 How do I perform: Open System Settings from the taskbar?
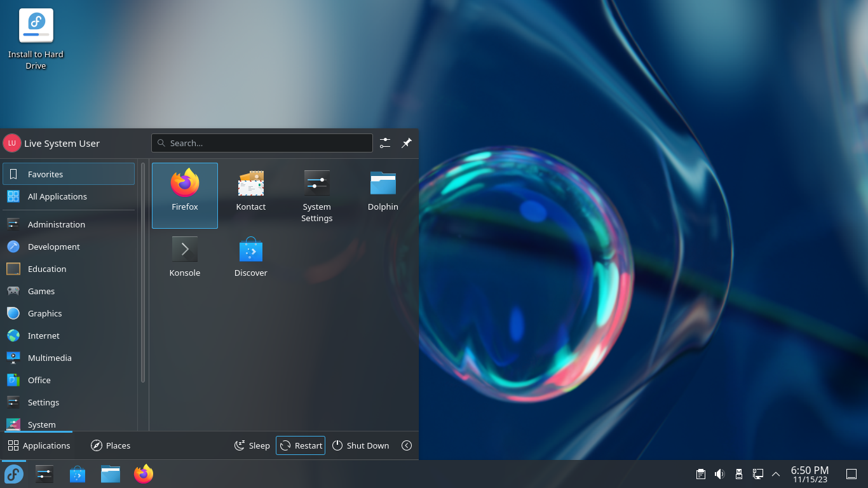(x=44, y=474)
